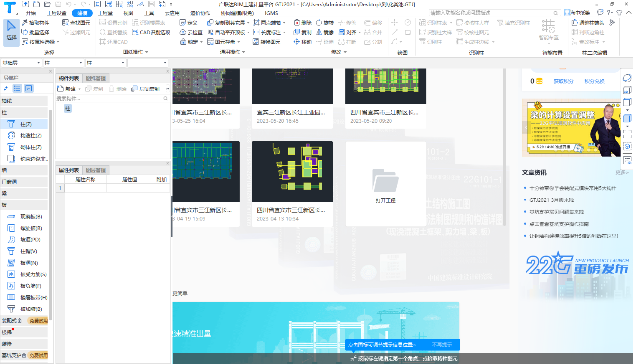The width and height of the screenshot is (633, 364).
Task: Select 柱(Z) column in navigation
Action: [x=24, y=124]
